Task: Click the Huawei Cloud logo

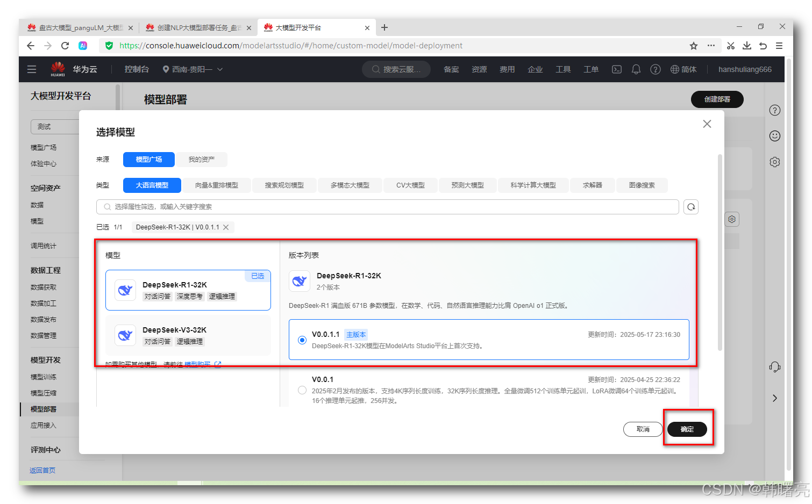Action: pos(58,69)
